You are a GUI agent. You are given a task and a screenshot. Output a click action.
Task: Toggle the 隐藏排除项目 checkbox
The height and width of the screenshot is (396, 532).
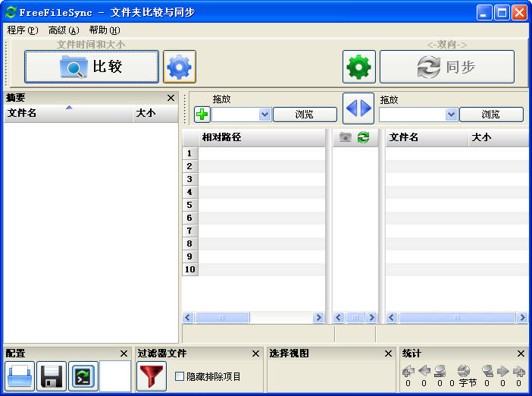(x=180, y=376)
